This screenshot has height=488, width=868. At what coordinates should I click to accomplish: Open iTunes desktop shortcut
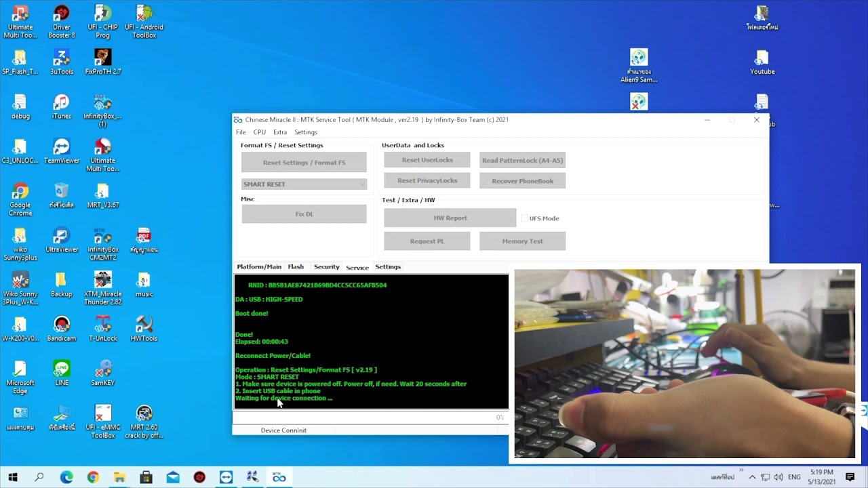[62, 106]
